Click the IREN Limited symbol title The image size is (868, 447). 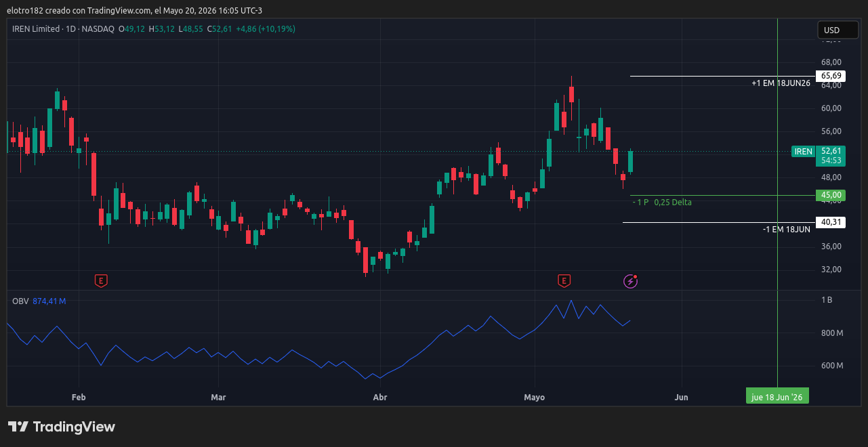(x=36, y=29)
